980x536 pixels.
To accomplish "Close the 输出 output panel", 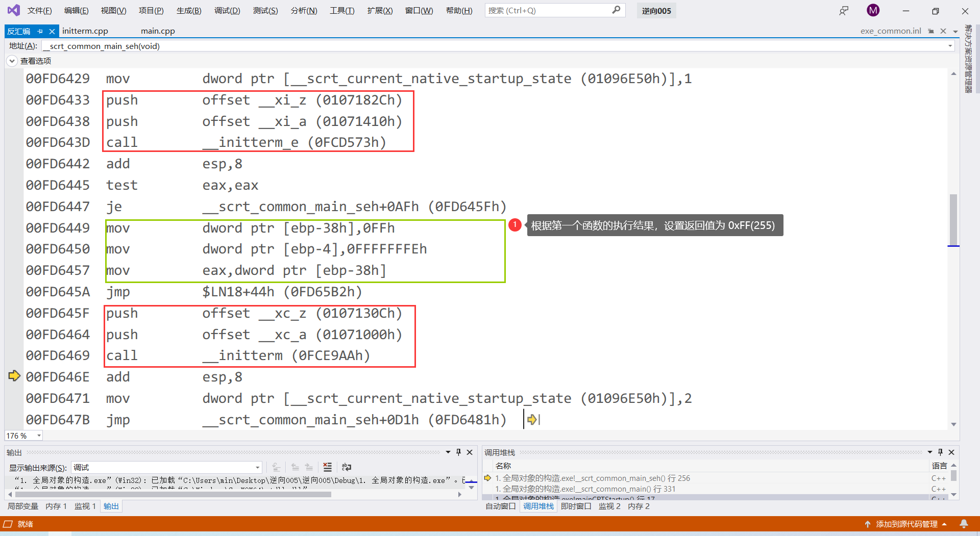I will 470,452.
